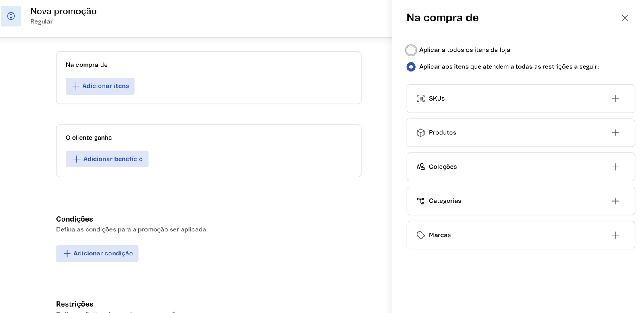This screenshot has width=644, height=313.
Task: Open the SKUs label text
Action: [437, 99]
